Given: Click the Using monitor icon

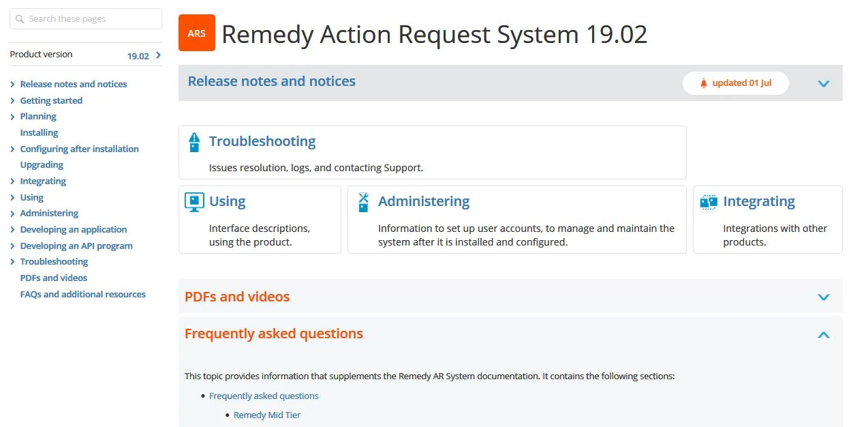Looking at the screenshot, I should point(194,202).
